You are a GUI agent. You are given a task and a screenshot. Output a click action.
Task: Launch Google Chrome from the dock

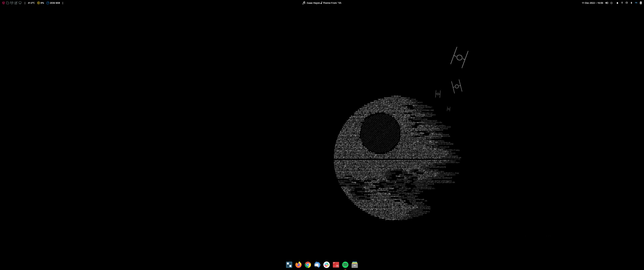(x=308, y=265)
